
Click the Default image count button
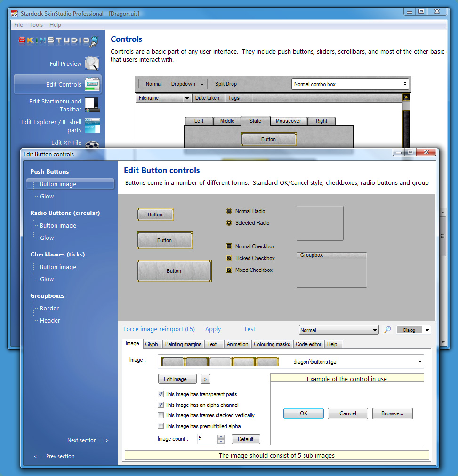point(245,439)
